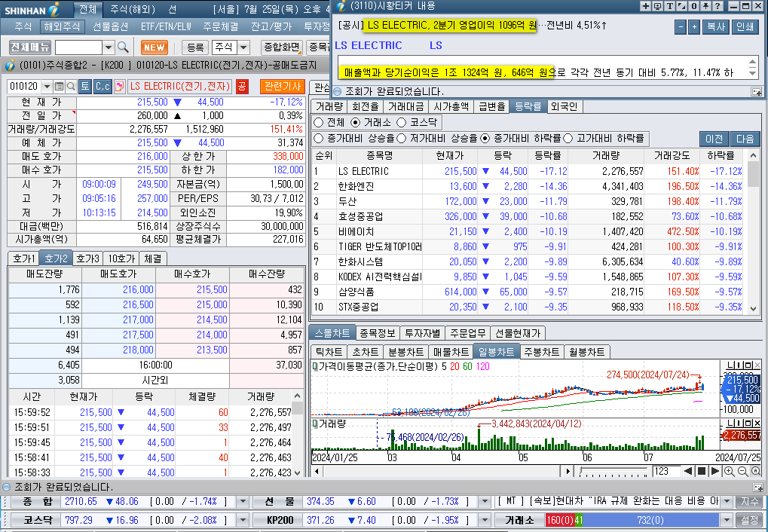The height and width of the screenshot is (532, 768).
Task: Open the '주식' combo box dropdown in toolbar
Action: pos(243,47)
